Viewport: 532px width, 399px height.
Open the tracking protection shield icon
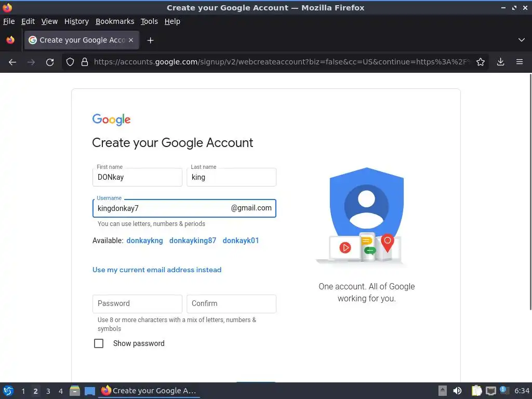[x=70, y=62]
